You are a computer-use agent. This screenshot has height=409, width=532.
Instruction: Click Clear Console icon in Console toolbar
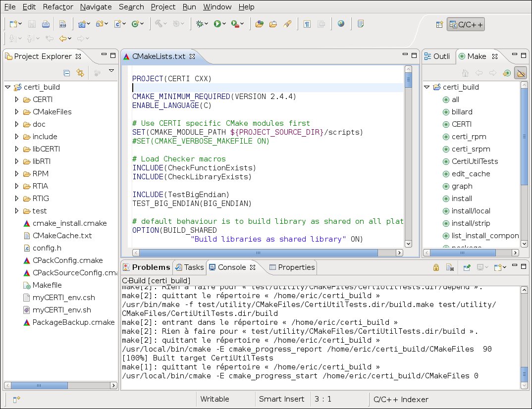tap(450, 267)
